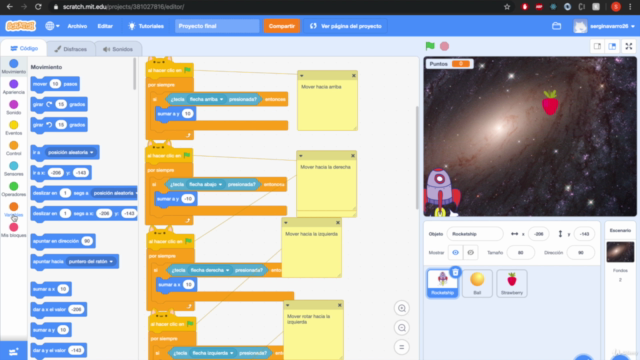Open the Control block category
Screen dimensions: 640x360
13,148
